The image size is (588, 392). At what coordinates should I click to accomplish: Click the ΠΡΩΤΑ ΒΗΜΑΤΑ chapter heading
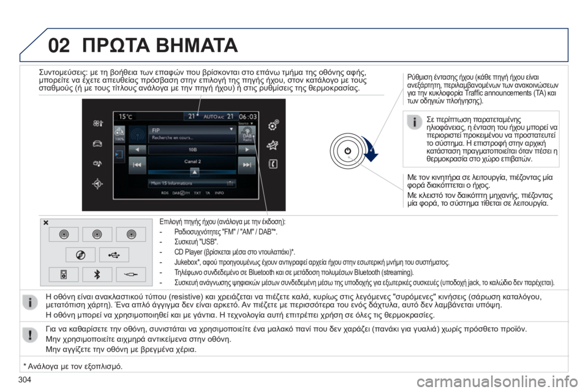(x=160, y=45)
